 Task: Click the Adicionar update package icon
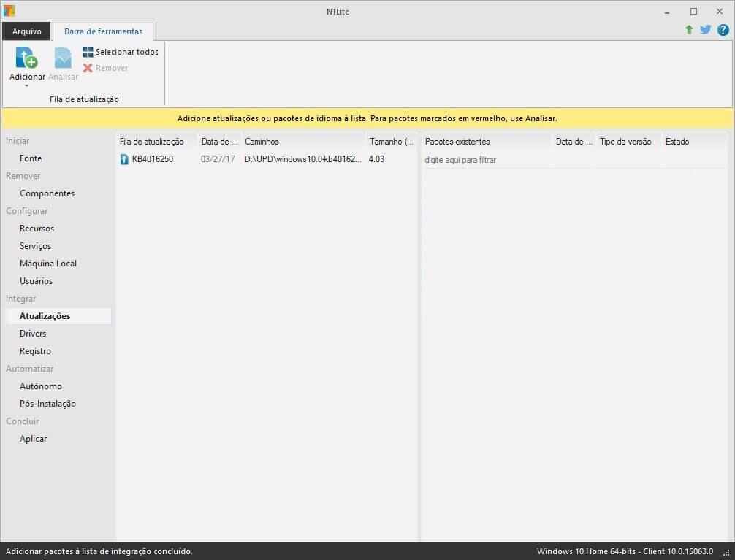(27, 58)
